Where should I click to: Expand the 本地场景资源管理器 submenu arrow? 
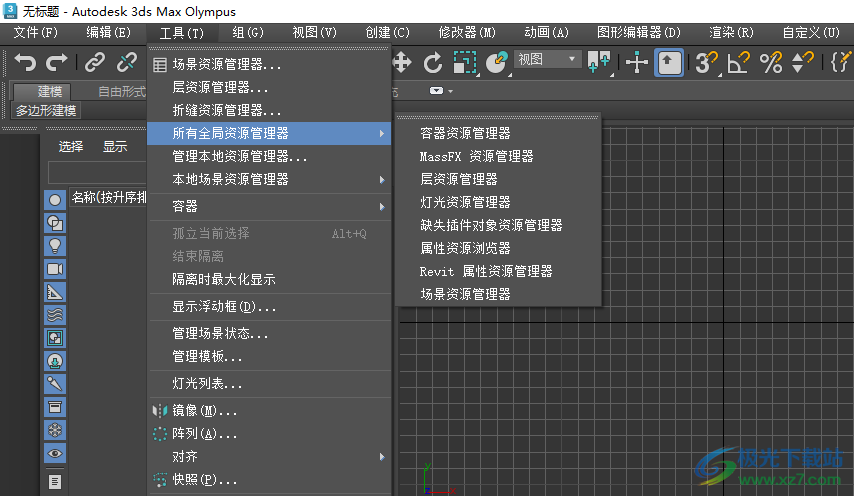[382, 180]
